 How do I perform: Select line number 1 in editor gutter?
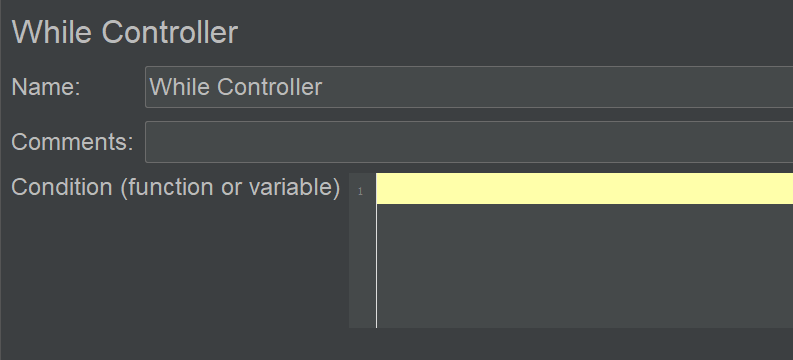361,192
